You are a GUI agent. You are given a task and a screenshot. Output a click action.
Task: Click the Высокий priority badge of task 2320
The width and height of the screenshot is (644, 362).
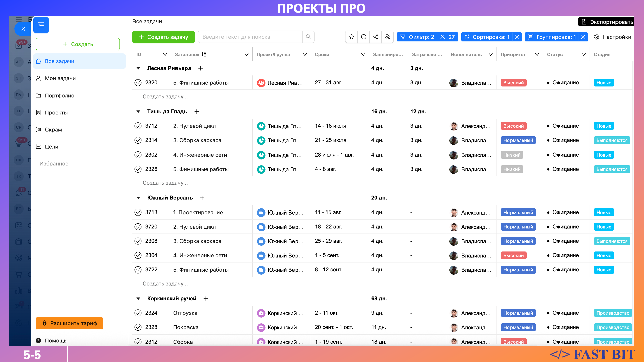click(x=513, y=83)
